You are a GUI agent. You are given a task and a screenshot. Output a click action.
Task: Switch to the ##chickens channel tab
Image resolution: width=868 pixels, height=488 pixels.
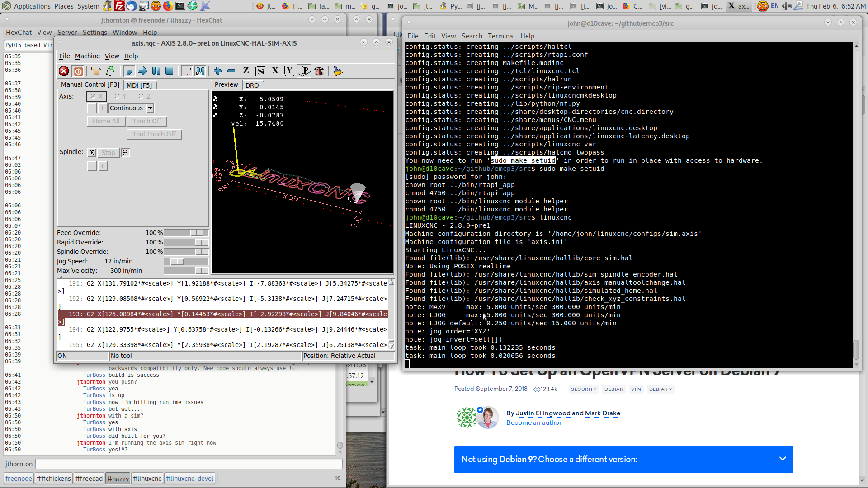pyautogui.click(x=54, y=479)
